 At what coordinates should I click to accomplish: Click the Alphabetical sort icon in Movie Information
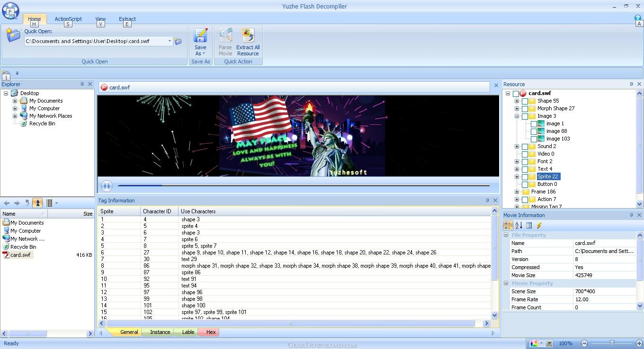pos(519,226)
